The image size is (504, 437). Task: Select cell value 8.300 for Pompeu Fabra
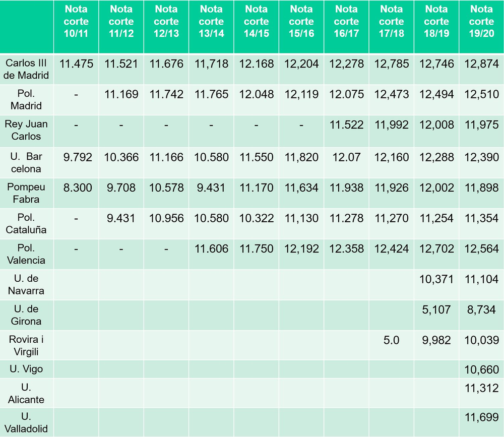[x=78, y=188]
